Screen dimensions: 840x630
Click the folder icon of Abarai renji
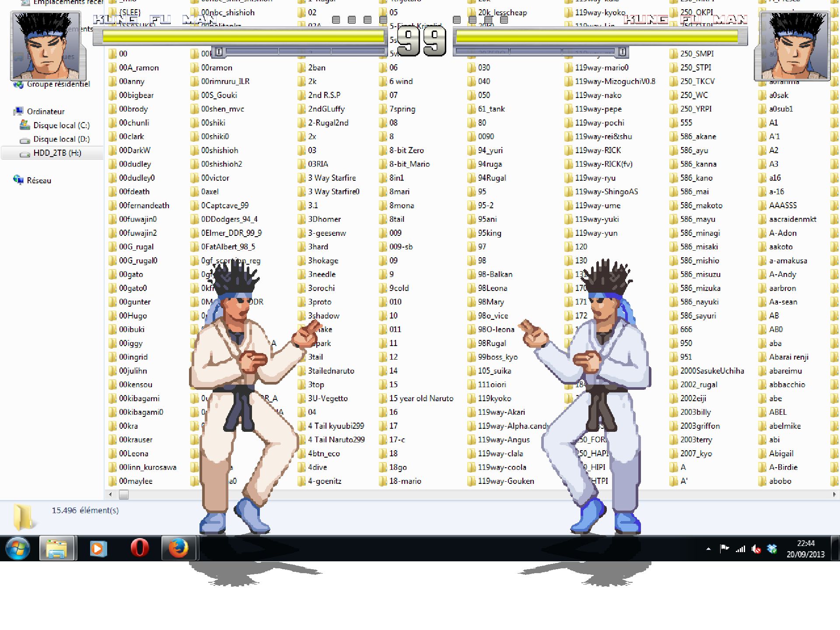pos(763,357)
